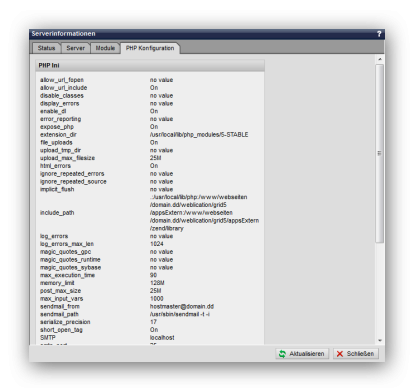Select the include_path setting name
This screenshot has width=414, height=391.
click(x=57, y=213)
